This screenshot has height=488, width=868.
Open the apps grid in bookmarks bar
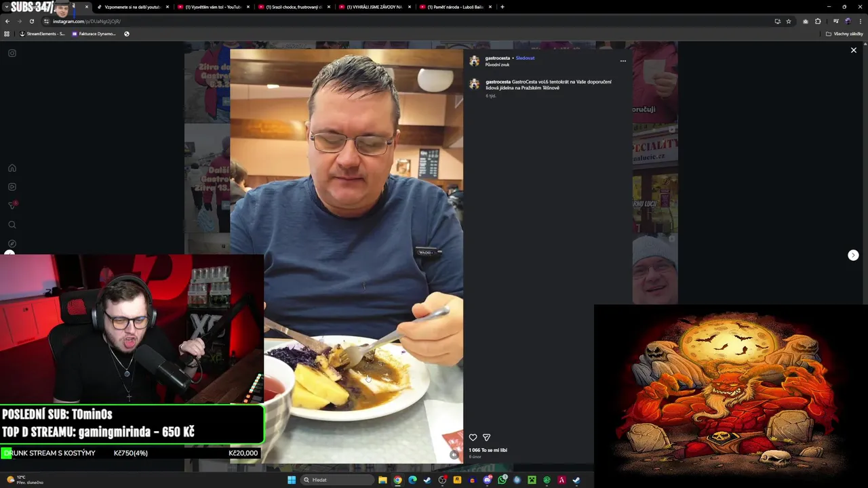[7, 34]
